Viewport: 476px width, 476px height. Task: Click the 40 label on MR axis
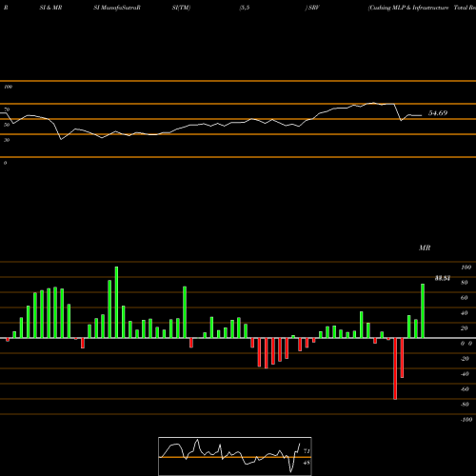[465, 313]
